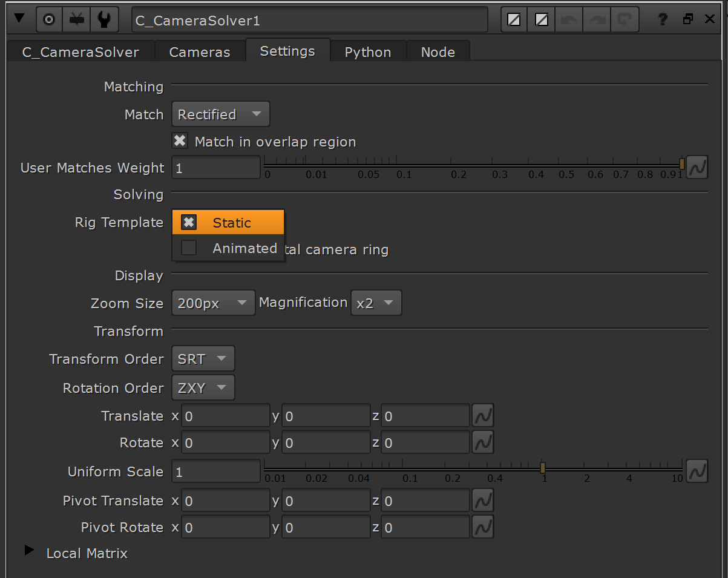
Task: Open the Match dropdown showing Rectified
Action: (x=221, y=114)
